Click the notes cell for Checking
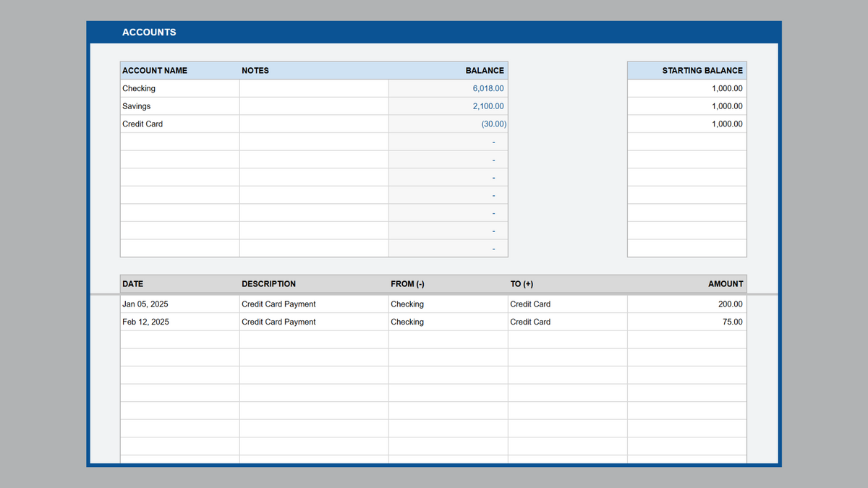The width and height of the screenshot is (868, 488). pyautogui.click(x=314, y=88)
